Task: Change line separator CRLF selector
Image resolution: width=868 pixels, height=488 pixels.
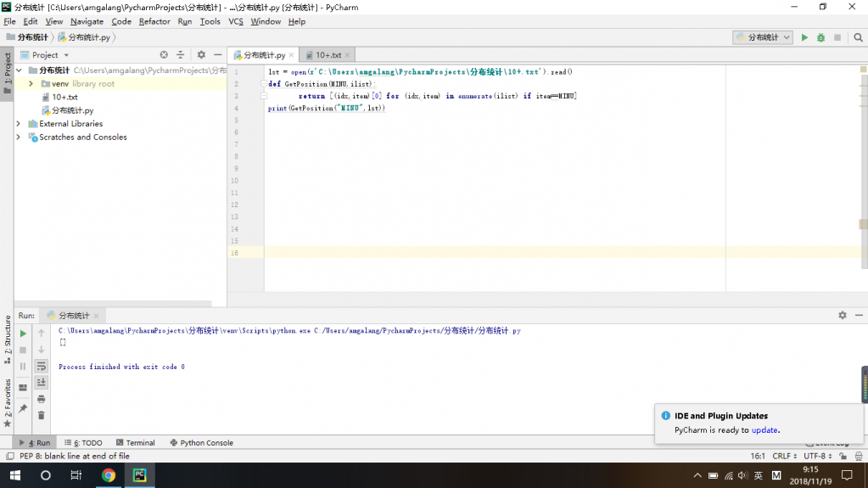Action: coord(784,457)
